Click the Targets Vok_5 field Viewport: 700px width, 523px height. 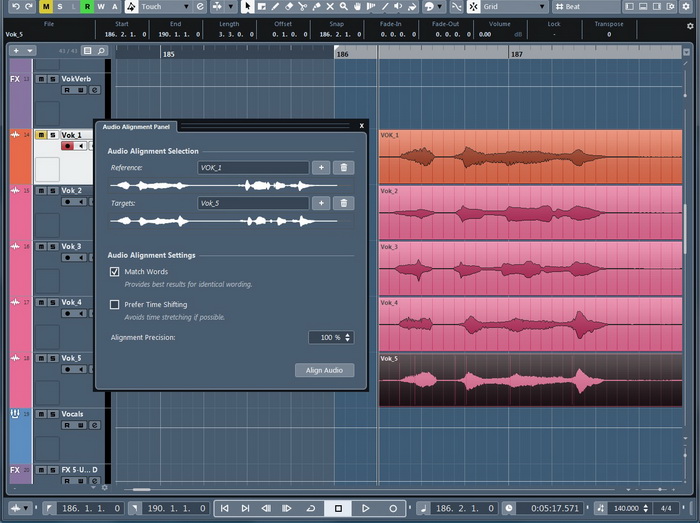(253, 203)
